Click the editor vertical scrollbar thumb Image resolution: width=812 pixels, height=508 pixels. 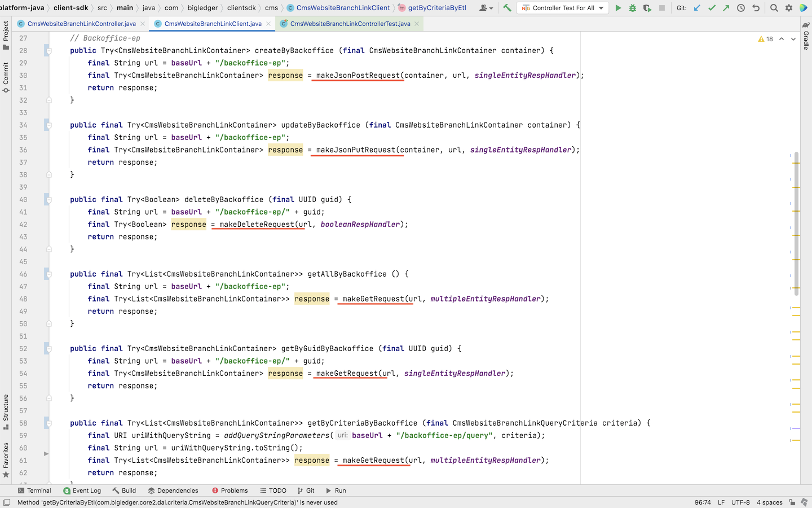796,223
